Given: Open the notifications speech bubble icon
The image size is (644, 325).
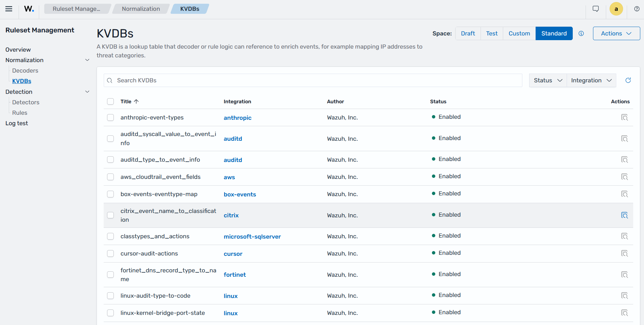Looking at the screenshot, I should tap(596, 9).
